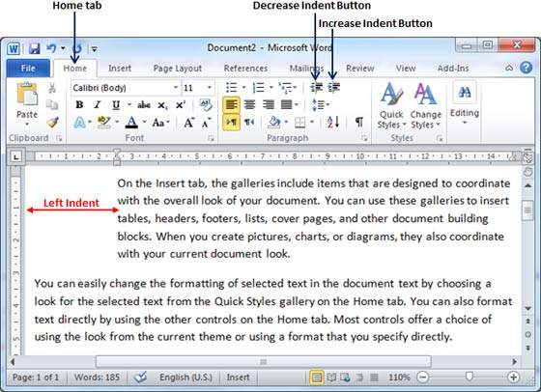Click the Paste button

coord(27,104)
